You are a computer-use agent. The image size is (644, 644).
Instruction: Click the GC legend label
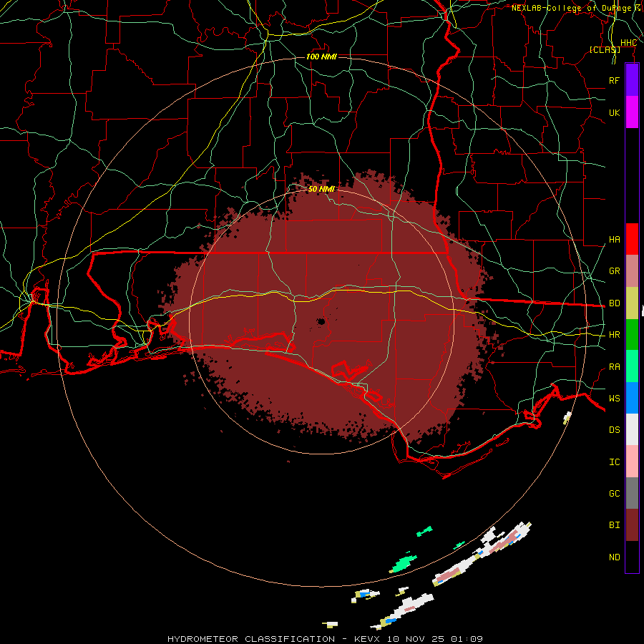(x=614, y=494)
